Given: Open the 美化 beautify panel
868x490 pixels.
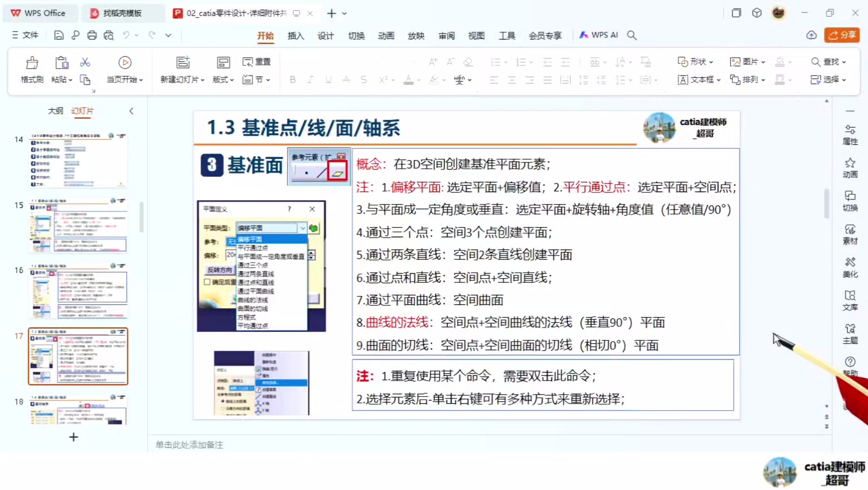Looking at the screenshot, I should pos(850,268).
